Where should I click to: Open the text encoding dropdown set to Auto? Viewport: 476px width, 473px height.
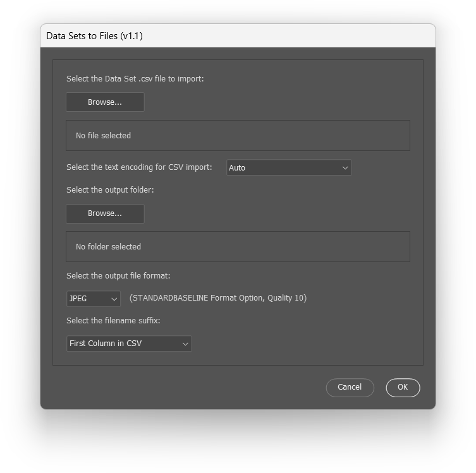click(x=288, y=168)
